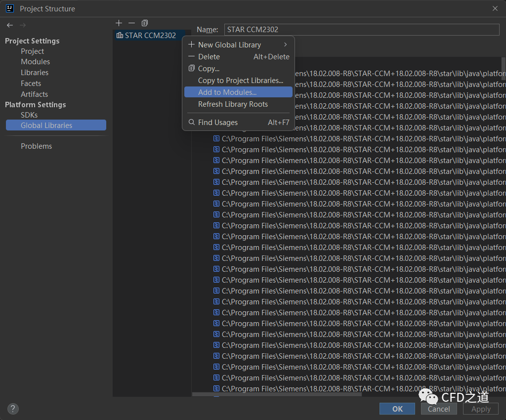Screen dimensions: 506x420
Task: Click the back navigation arrow
Action: 10,25
